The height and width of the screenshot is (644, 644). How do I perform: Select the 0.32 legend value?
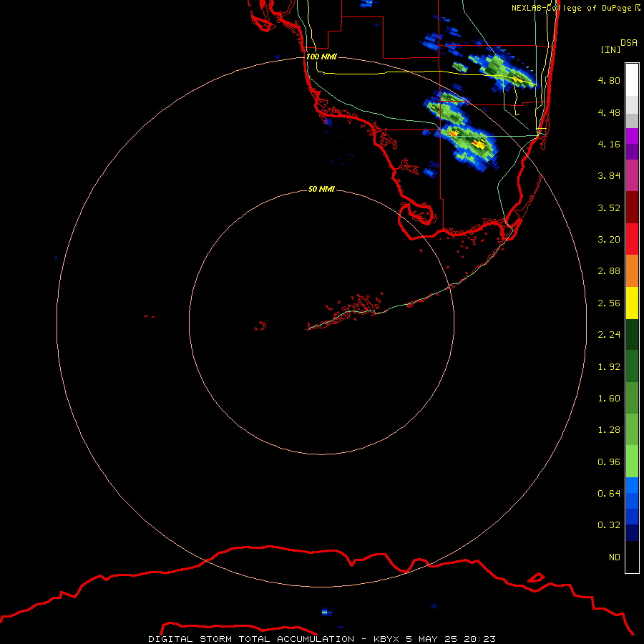(x=609, y=525)
